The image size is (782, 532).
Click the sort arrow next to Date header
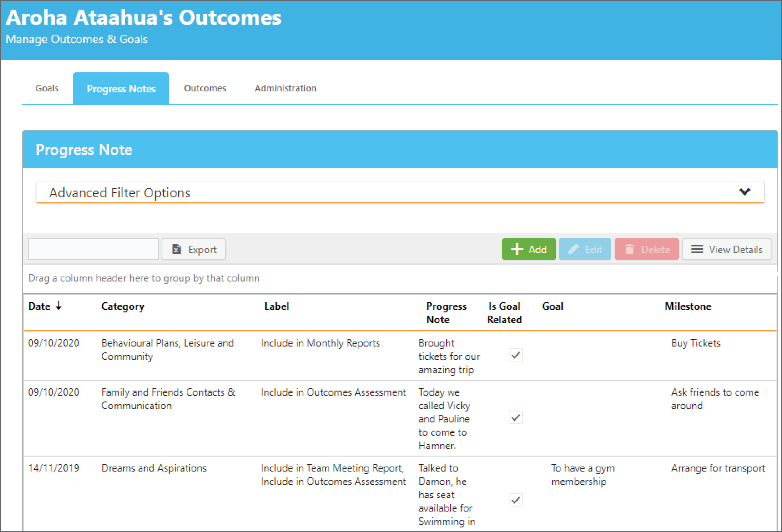click(x=59, y=306)
